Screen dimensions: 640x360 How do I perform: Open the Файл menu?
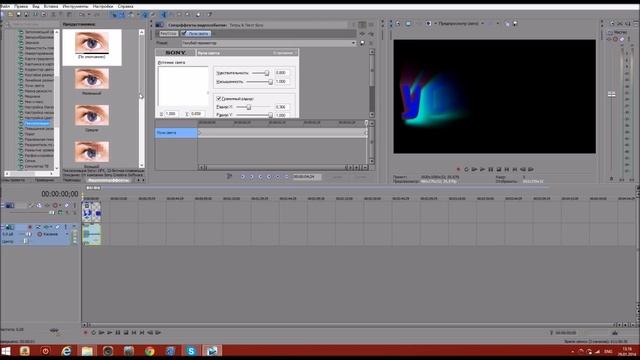click(5, 7)
